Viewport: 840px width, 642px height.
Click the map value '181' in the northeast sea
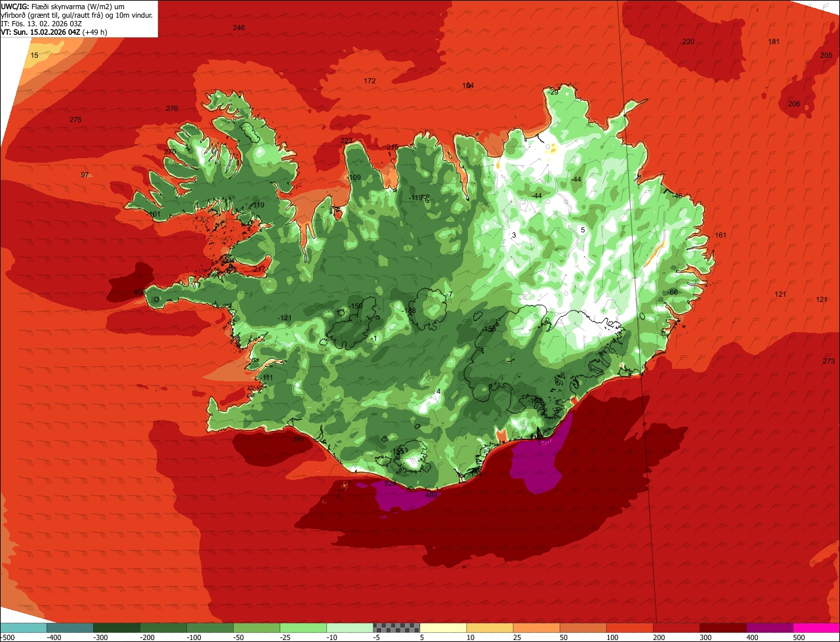point(774,41)
